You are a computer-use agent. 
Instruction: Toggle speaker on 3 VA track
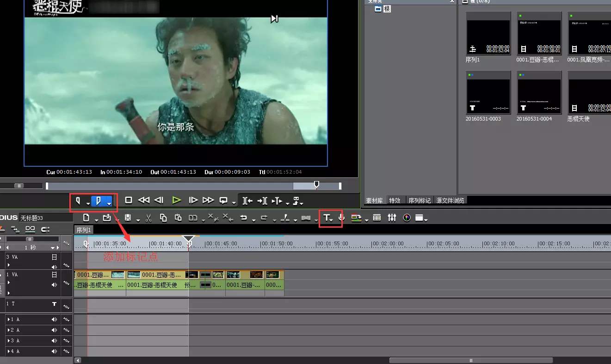[55, 267]
